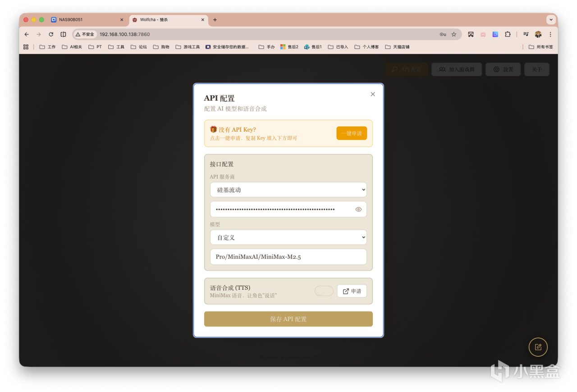Viewport: 577px width, 392px height.
Task: Open the media controls icon in toolbar
Action: tap(526, 34)
